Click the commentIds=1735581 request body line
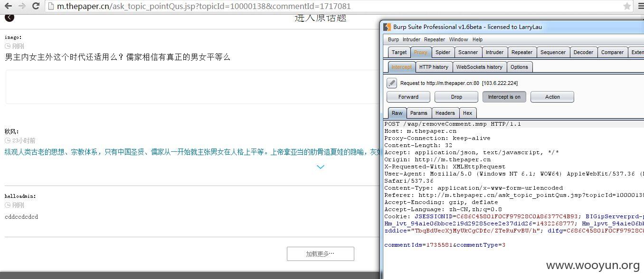Image resolution: width=644 pixels, height=279 pixels. tap(445, 245)
